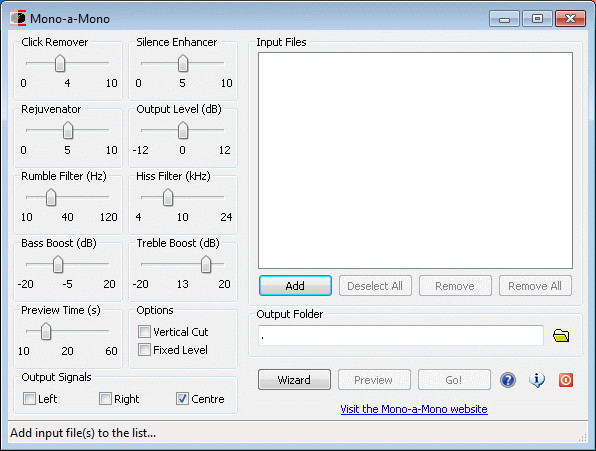Image resolution: width=596 pixels, height=451 pixels.
Task: Click the Add button for input files
Action: pyautogui.click(x=295, y=286)
